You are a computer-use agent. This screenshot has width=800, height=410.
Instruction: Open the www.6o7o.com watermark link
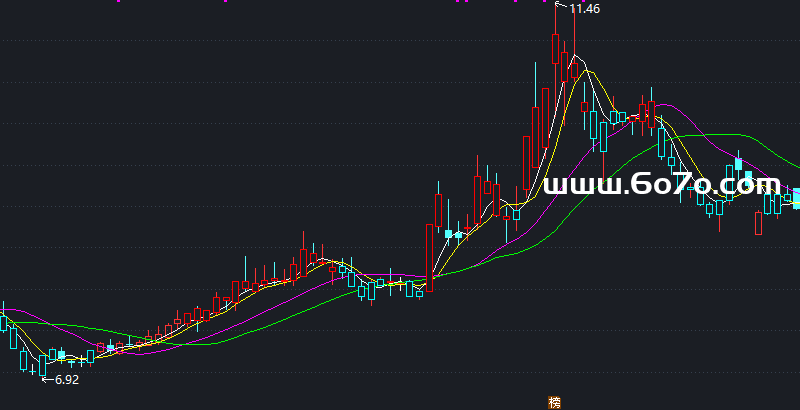[661, 185]
